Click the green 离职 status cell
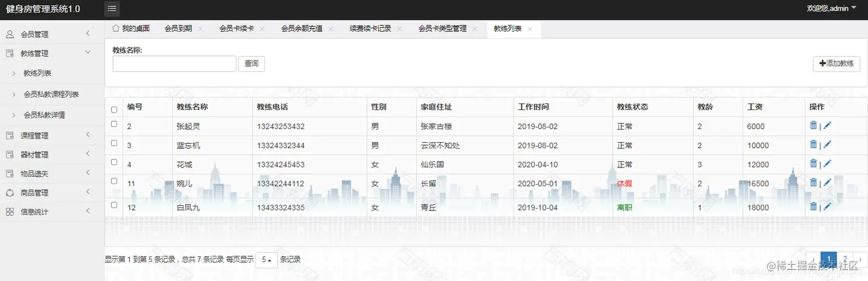The height and width of the screenshot is (281, 868). [625, 208]
